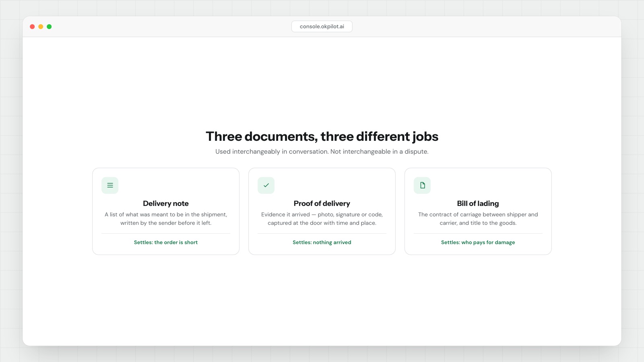Click "Settles: the order is short"

point(166,243)
